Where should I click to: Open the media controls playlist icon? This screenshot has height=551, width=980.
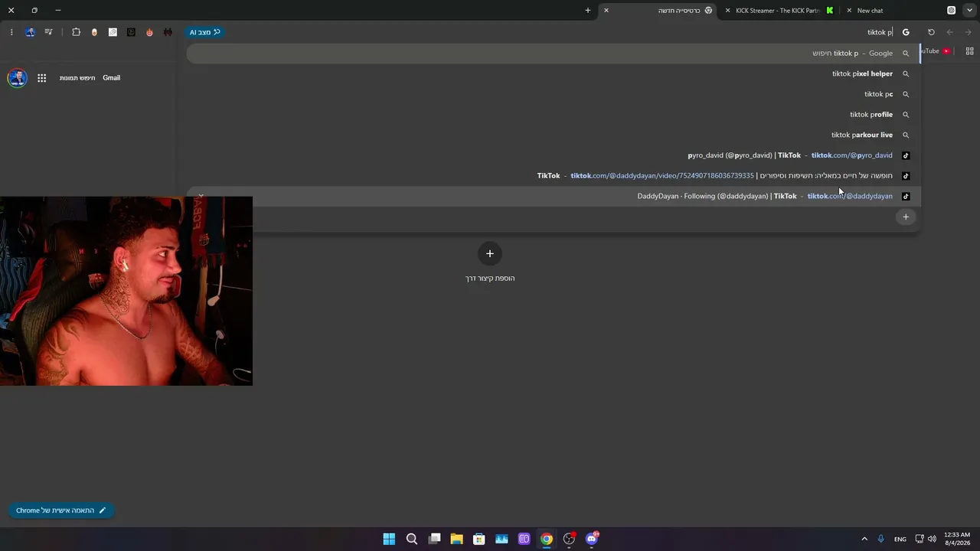48,32
